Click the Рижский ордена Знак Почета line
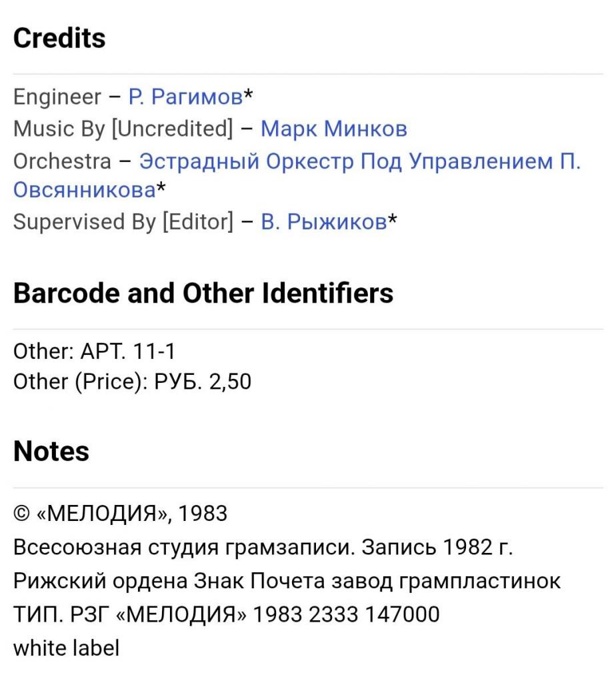The height and width of the screenshot is (683, 616). click(287, 581)
